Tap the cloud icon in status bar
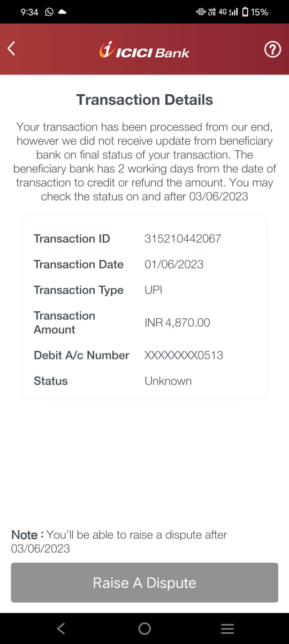Image resolution: width=289 pixels, height=644 pixels. pyautogui.click(x=62, y=12)
